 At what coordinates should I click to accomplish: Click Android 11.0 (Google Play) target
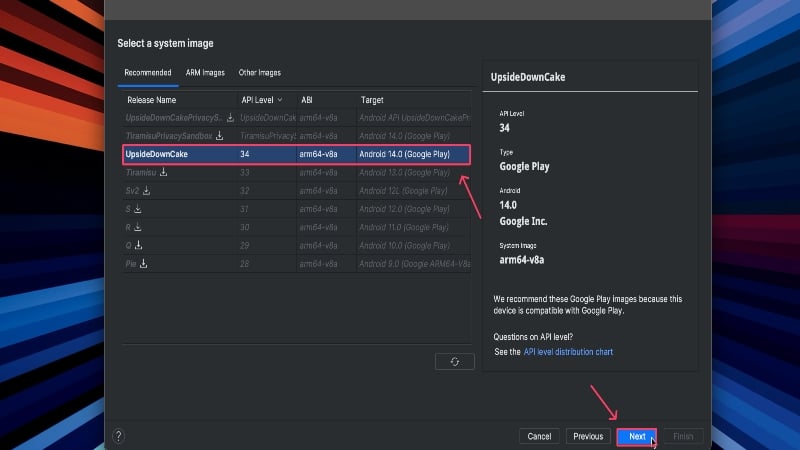404,227
